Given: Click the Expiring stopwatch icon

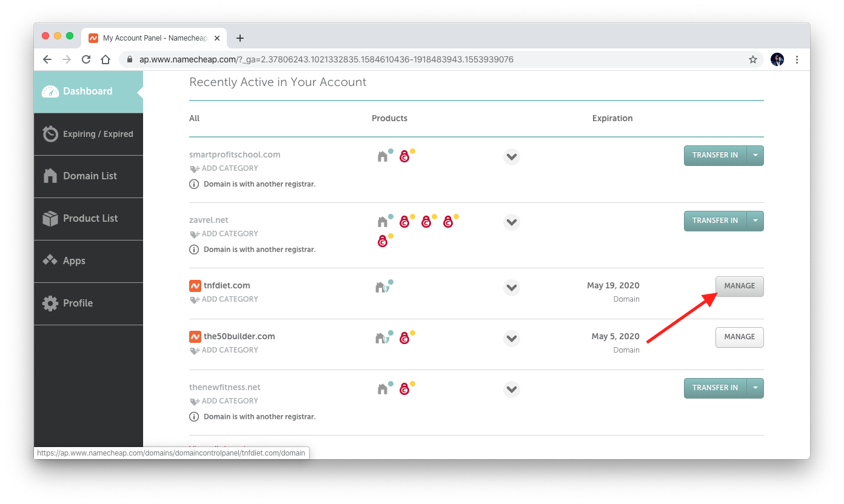Looking at the screenshot, I should click(x=50, y=134).
